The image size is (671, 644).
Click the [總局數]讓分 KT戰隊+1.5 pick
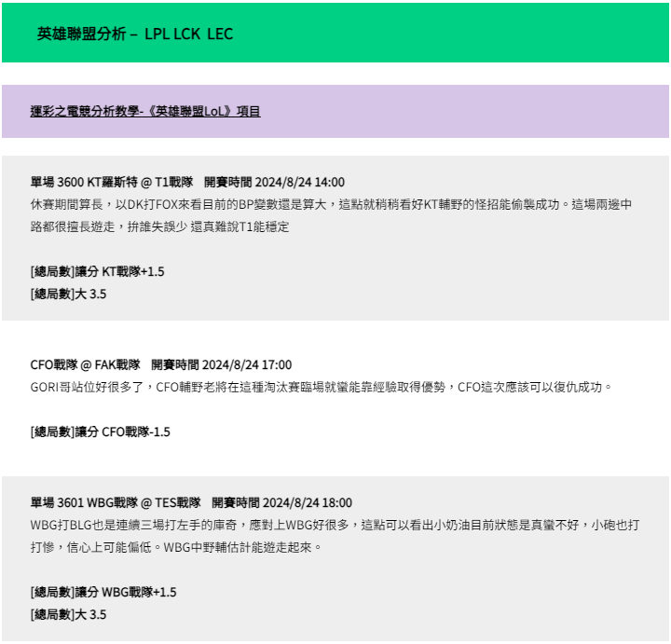97,272
